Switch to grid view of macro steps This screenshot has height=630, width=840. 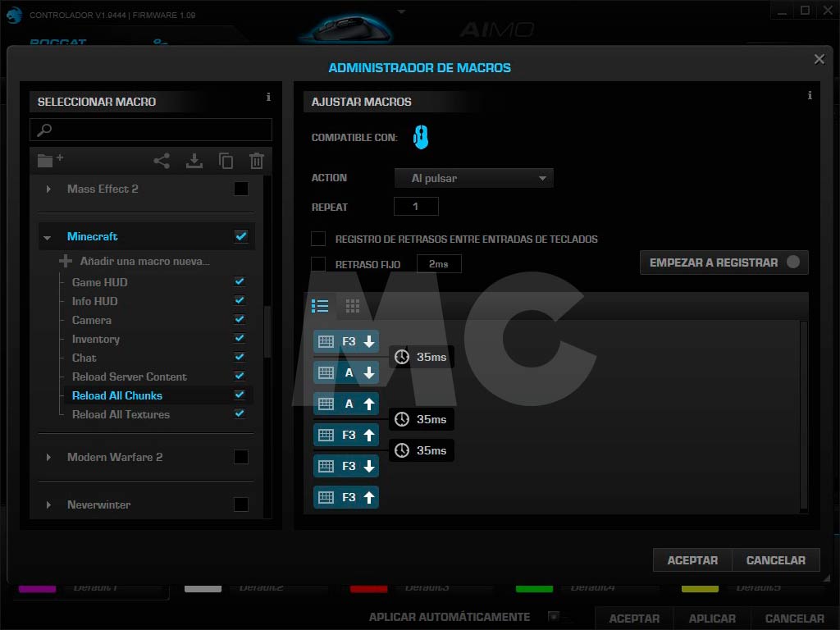click(353, 306)
